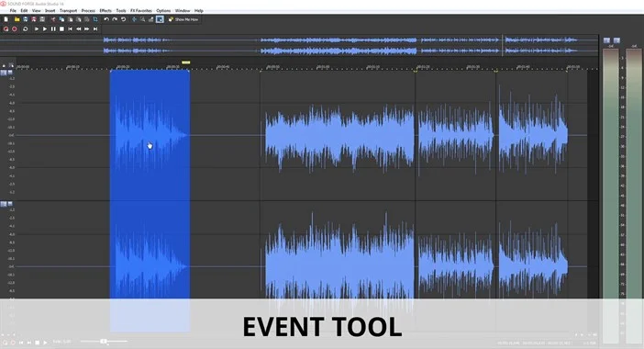Select the magnify zoom tool icon
Viewport: 644px width, 349px height.
click(x=142, y=19)
